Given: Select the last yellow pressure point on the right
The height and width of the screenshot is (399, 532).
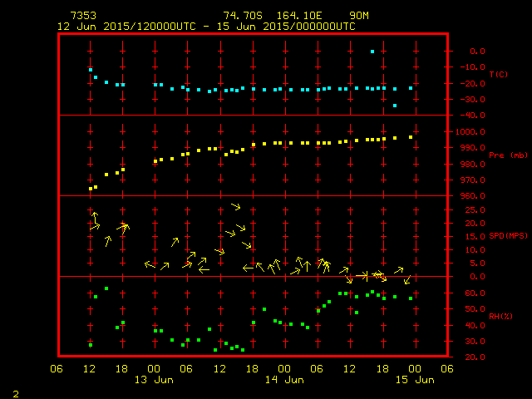Looking at the screenshot, I should [411, 137].
